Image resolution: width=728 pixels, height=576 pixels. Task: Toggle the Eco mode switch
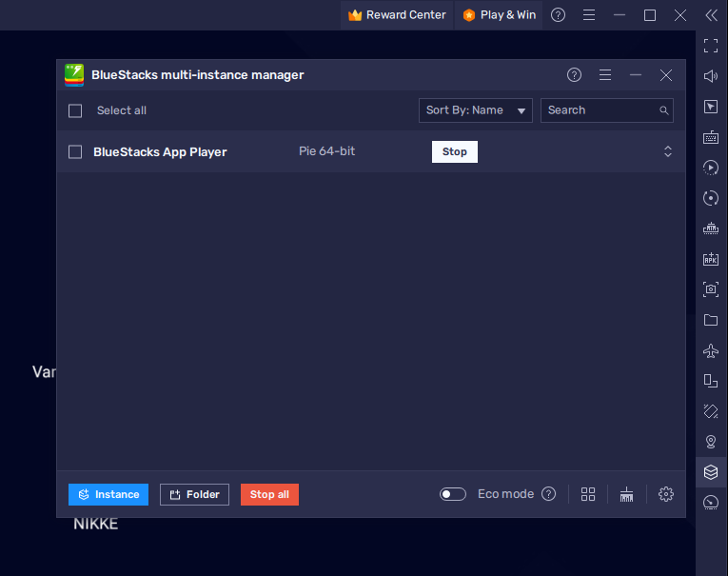tap(453, 494)
